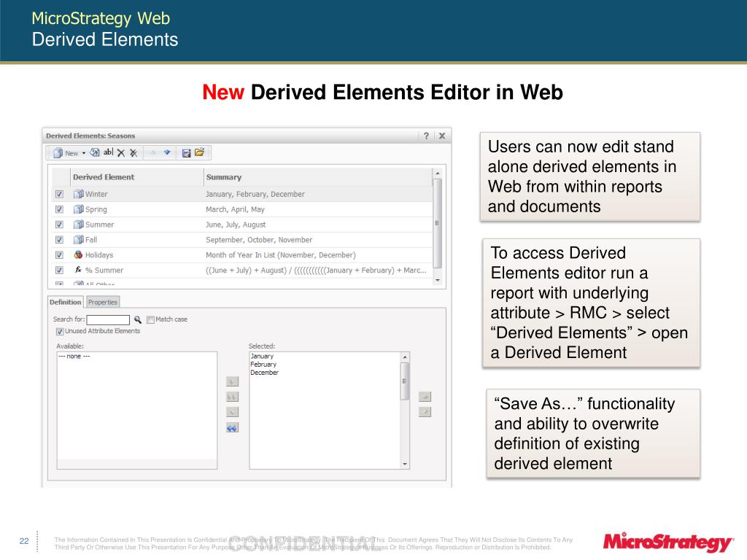The width and height of the screenshot is (747, 560).
Task: Click 'March, April, May' summary cell
Action: tap(235, 209)
